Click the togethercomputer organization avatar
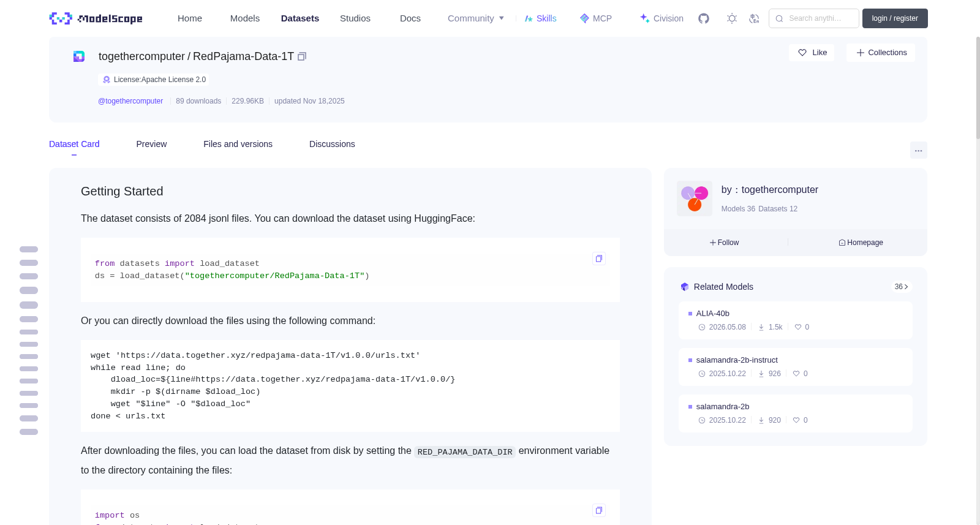 click(695, 198)
